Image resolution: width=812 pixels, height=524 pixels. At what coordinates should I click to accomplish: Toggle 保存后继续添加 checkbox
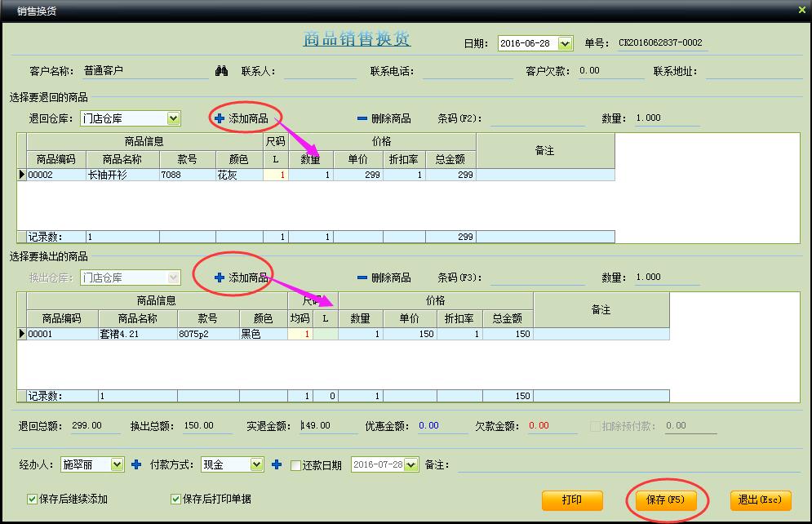pyautogui.click(x=32, y=500)
